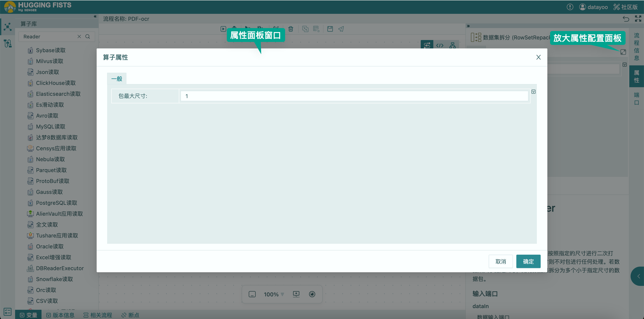
Task: Open the 端口 side tab
Action: tap(636, 99)
